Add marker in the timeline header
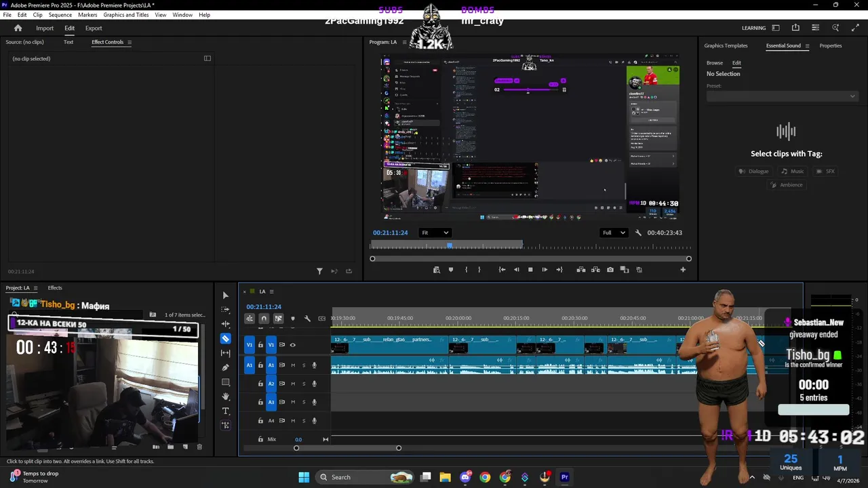 (x=293, y=319)
